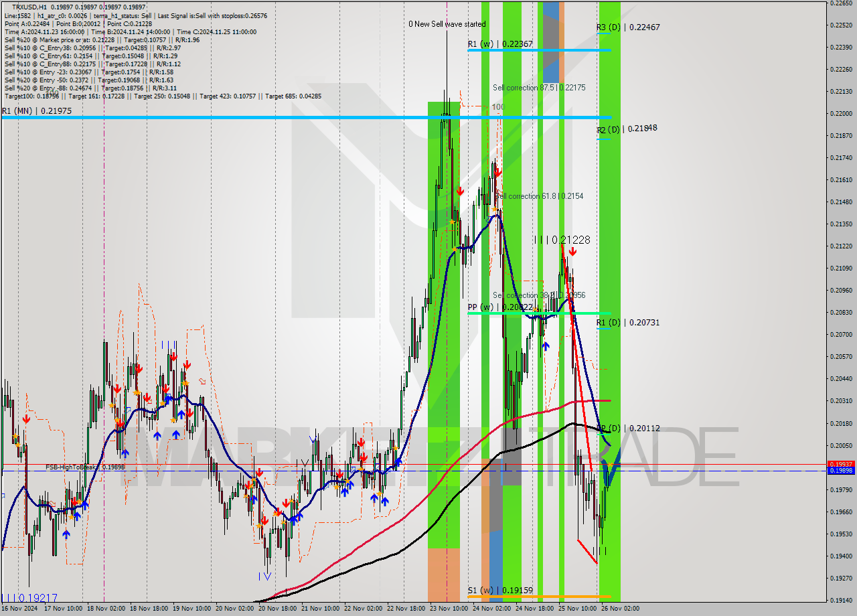The width and height of the screenshot is (857, 616).
Task: Click the '0 New Sell wave started' label
Action: pyautogui.click(x=447, y=23)
